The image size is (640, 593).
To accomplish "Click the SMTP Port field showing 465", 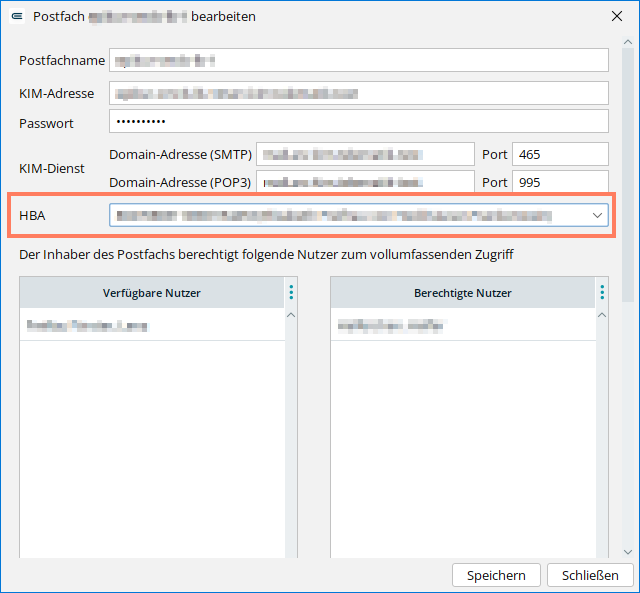I will pyautogui.click(x=560, y=154).
